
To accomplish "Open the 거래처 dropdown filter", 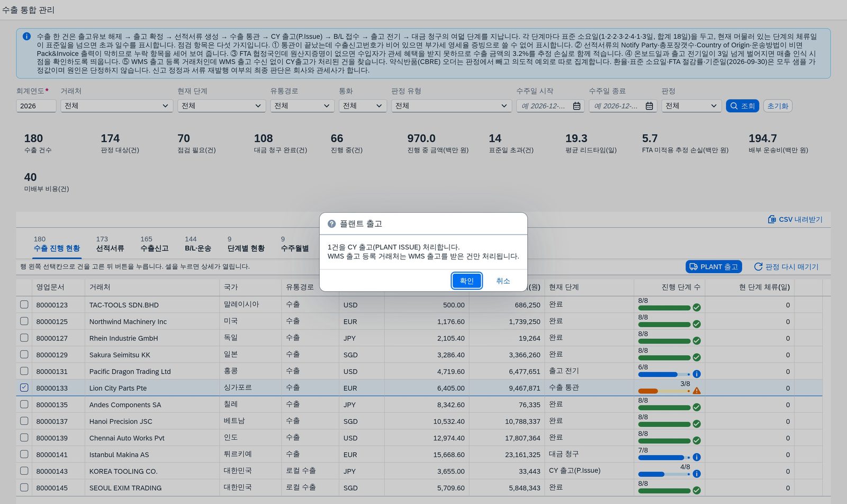I will 116,106.
